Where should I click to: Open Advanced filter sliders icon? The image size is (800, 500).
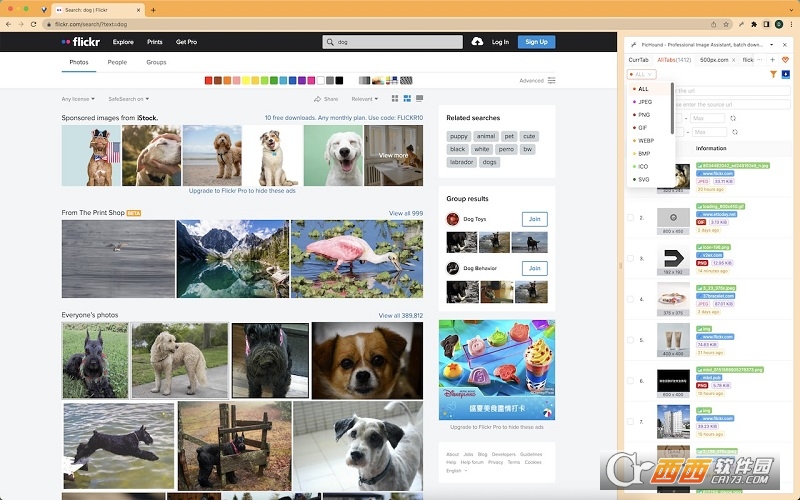[x=552, y=81]
